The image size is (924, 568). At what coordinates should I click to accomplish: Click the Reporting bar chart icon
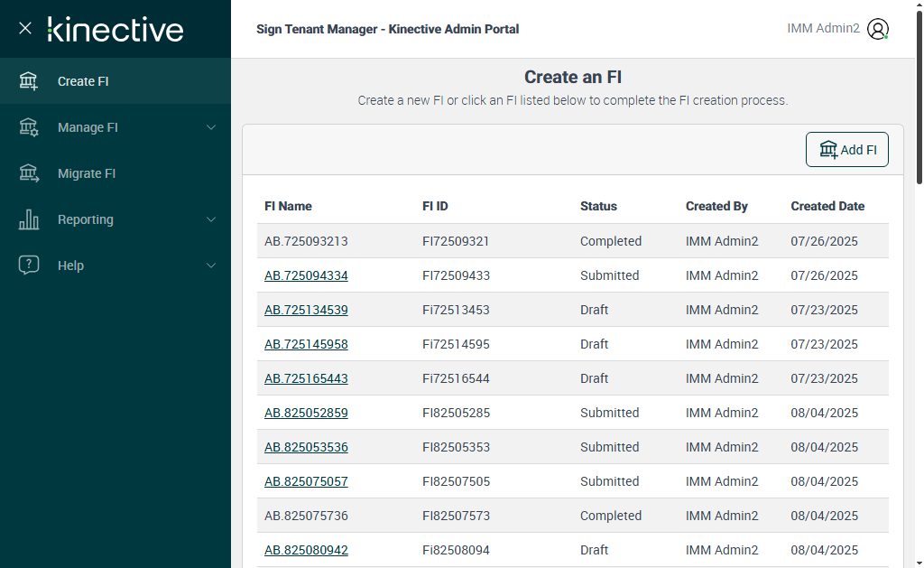[x=29, y=219]
